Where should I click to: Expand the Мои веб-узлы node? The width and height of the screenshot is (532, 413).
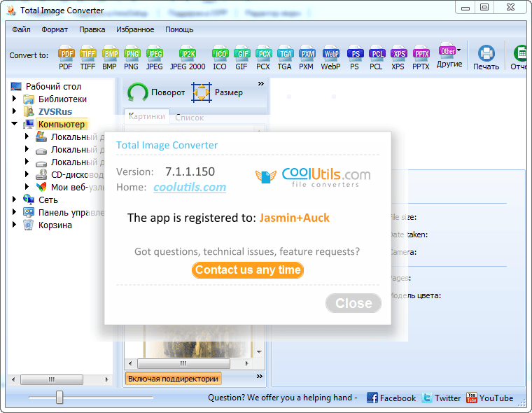[27, 187]
